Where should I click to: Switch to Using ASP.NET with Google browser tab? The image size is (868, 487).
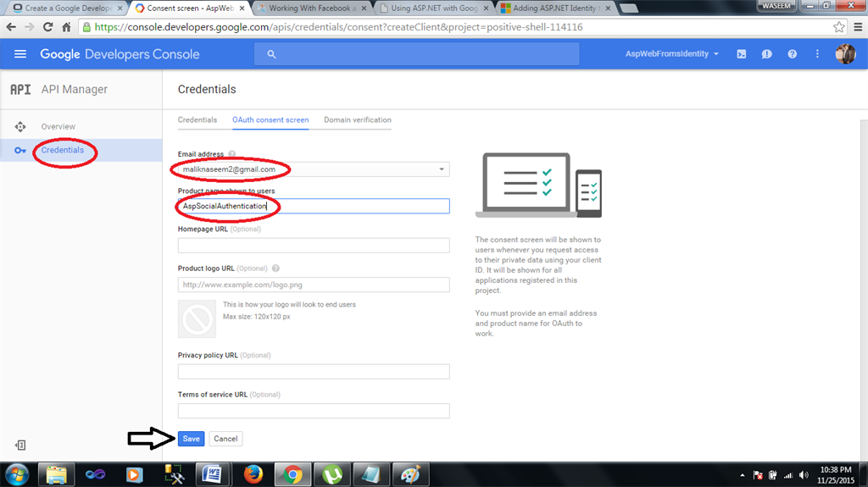(434, 8)
